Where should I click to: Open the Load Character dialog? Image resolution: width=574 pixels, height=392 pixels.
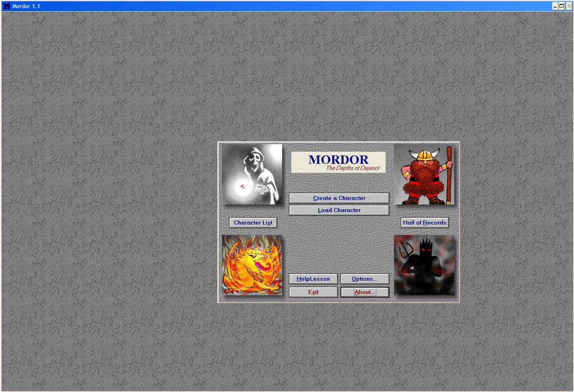coord(339,210)
